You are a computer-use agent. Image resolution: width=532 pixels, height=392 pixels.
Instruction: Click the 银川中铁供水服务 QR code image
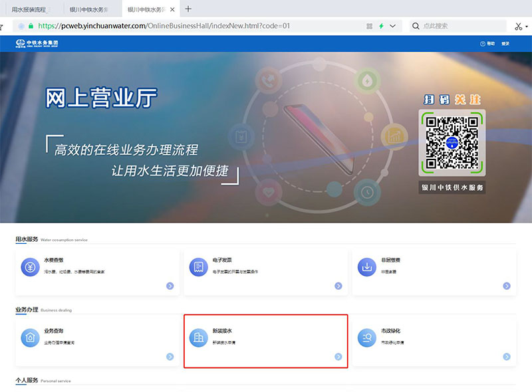click(x=452, y=142)
